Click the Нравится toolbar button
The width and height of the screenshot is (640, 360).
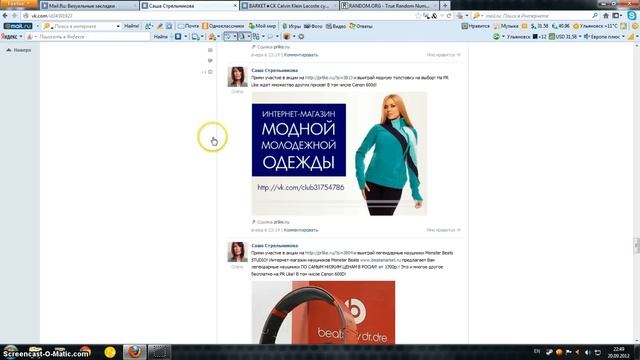click(476, 26)
